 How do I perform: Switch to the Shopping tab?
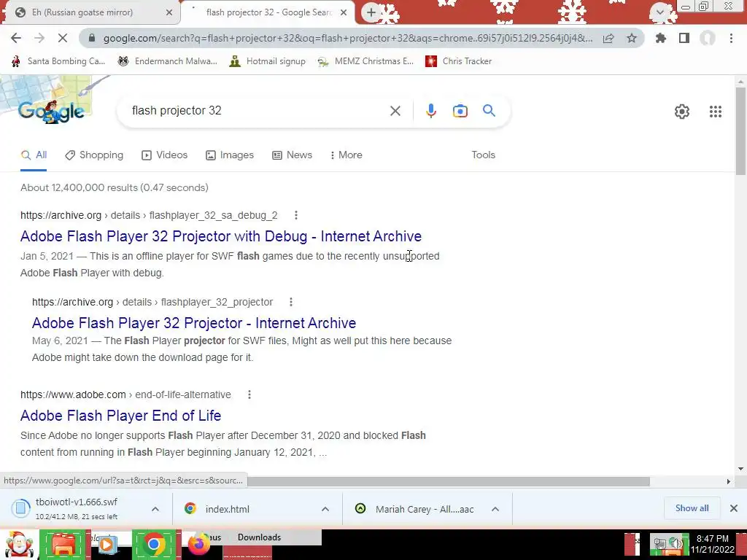click(x=94, y=155)
